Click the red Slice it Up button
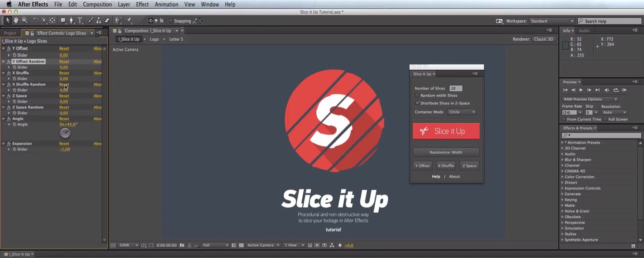Screen dimensions: 644x258 pos(446,131)
